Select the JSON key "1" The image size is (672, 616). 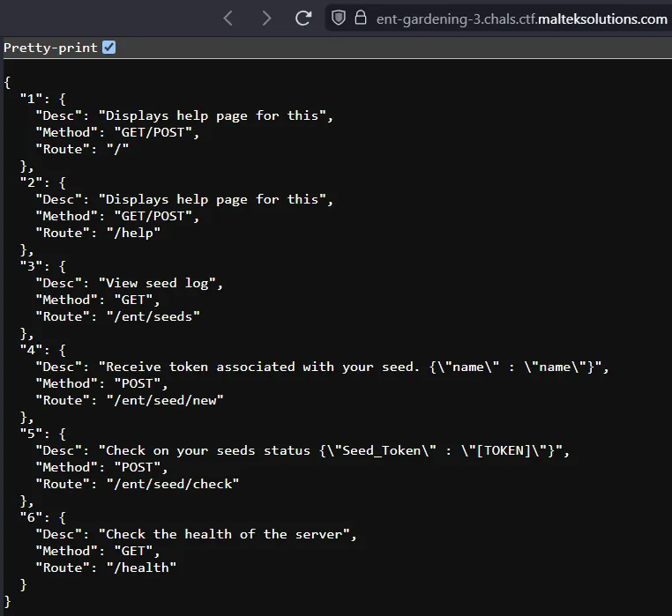pos(31,99)
